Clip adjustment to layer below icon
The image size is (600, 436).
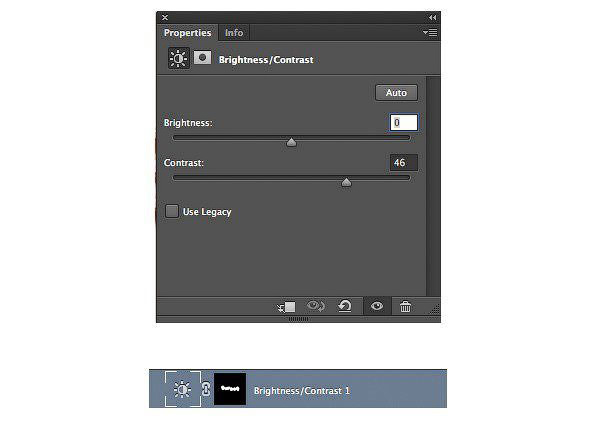[x=287, y=307]
